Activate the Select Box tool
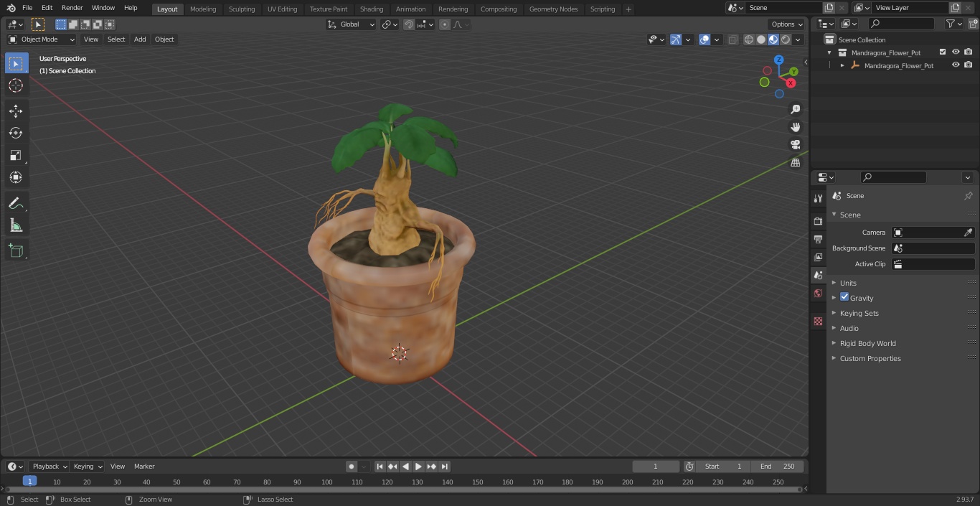 [x=16, y=63]
